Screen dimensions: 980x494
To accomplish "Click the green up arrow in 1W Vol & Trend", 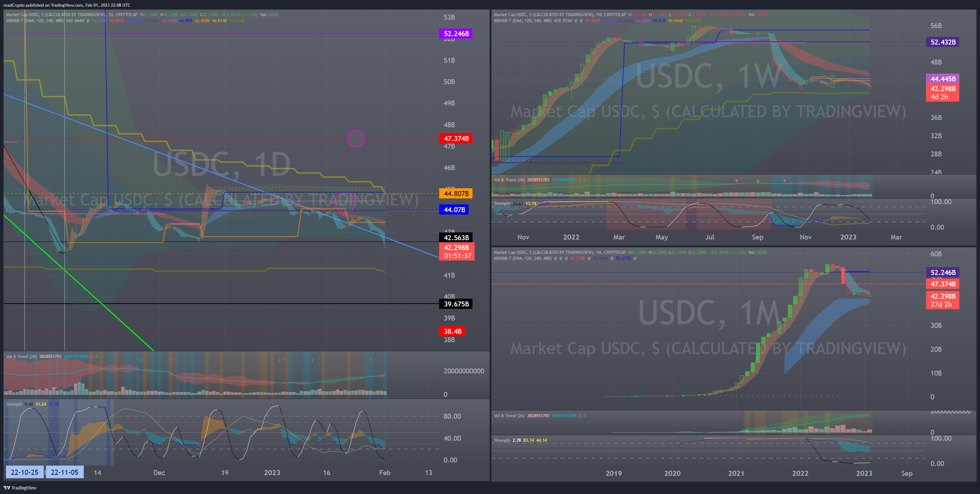I will pos(758,181).
